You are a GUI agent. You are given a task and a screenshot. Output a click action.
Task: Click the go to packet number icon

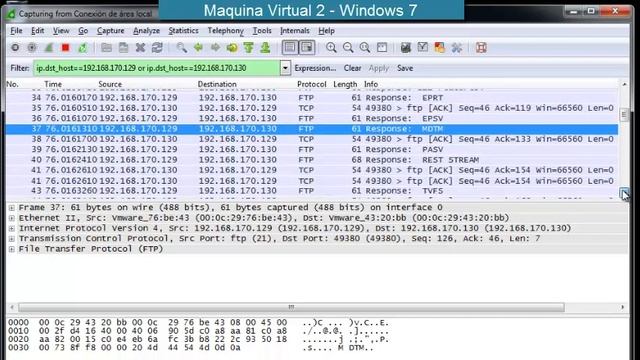tap(232, 48)
